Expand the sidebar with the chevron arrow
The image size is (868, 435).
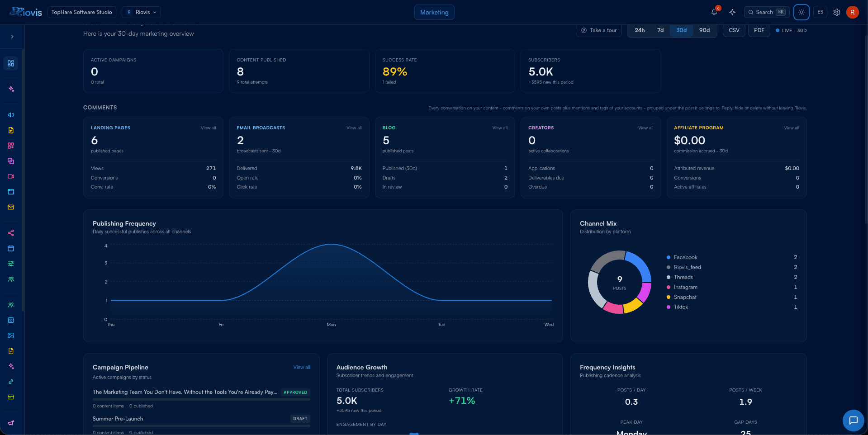tap(12, 37)
